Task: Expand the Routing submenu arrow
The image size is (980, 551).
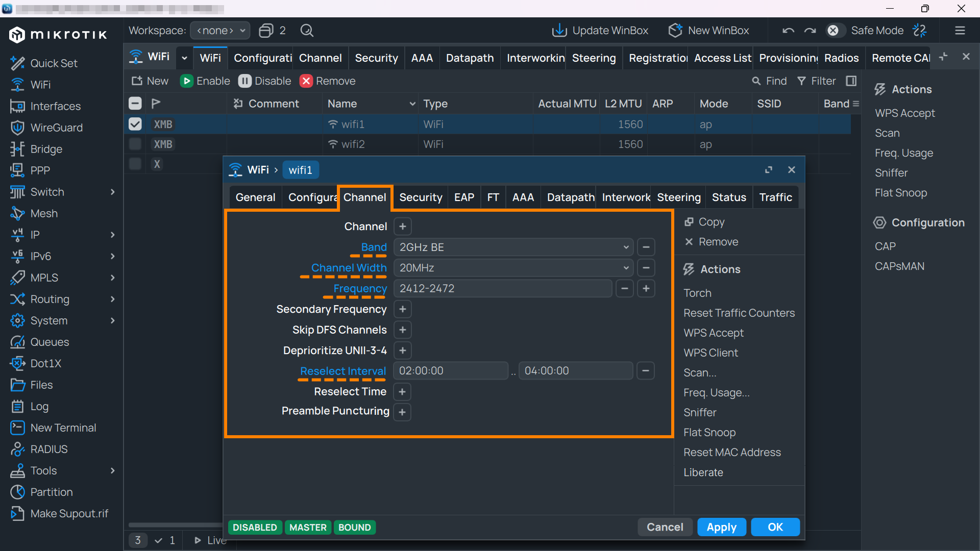Action: (113, 299)
